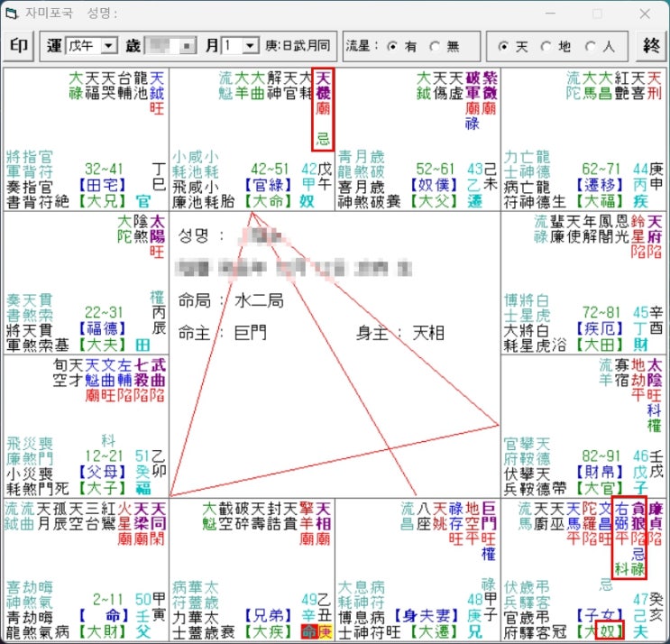Click the age range 12~21
670x644 pixels.
click(104, 456)
